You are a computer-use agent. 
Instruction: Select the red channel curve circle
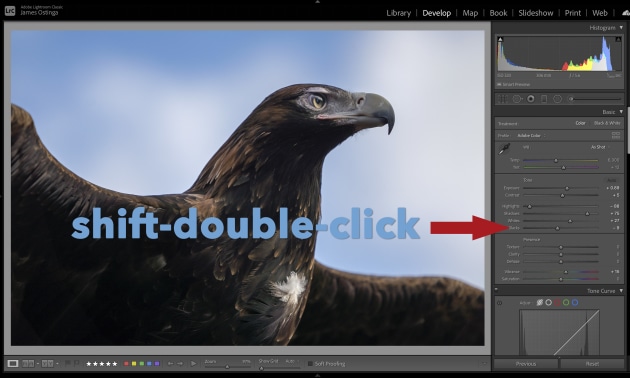coord(557,302)
